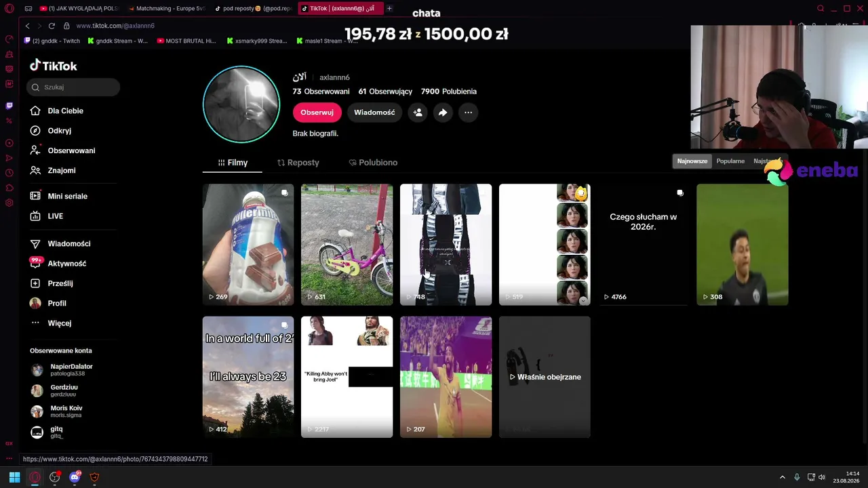This screenshot has height=488, width=868.
Task: Click the browser tab search magnifier icon
Action: 821,9
